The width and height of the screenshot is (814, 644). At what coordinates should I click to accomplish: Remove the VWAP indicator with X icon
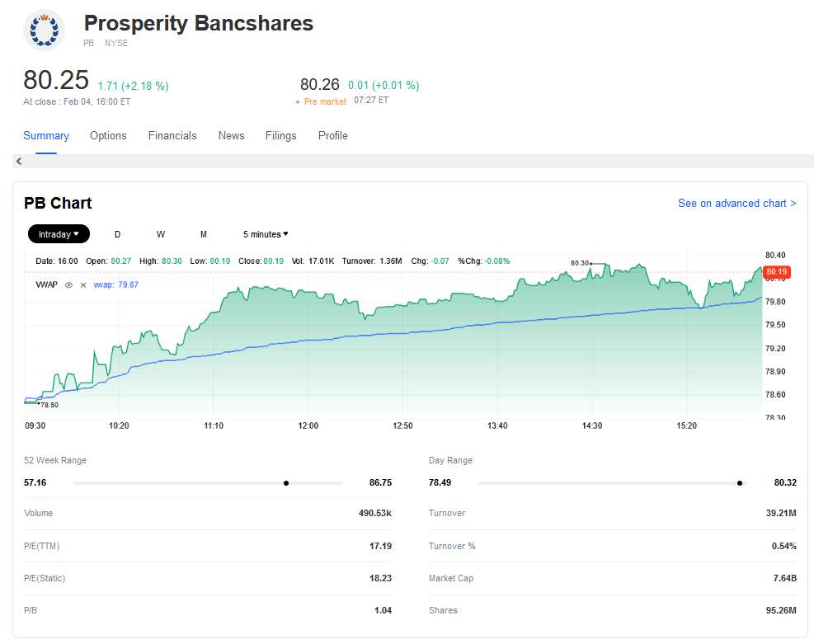point(82,284)
